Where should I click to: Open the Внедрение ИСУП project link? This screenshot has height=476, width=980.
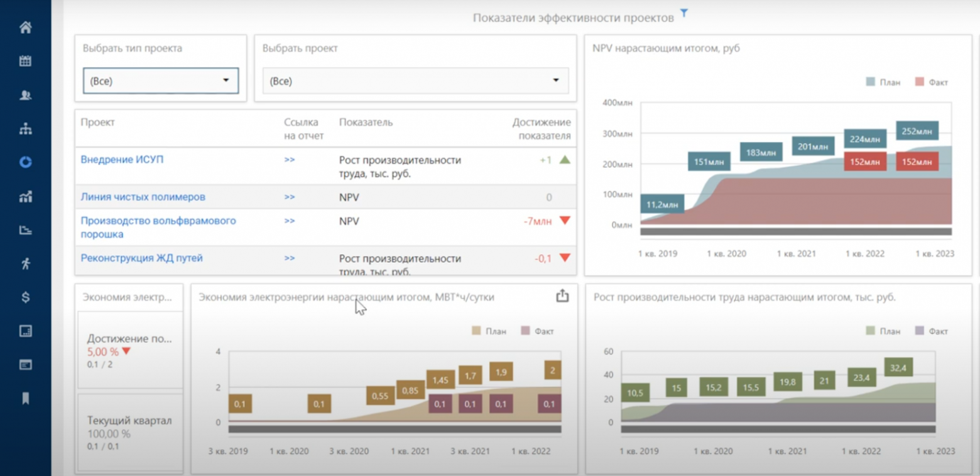click(122, 160)
